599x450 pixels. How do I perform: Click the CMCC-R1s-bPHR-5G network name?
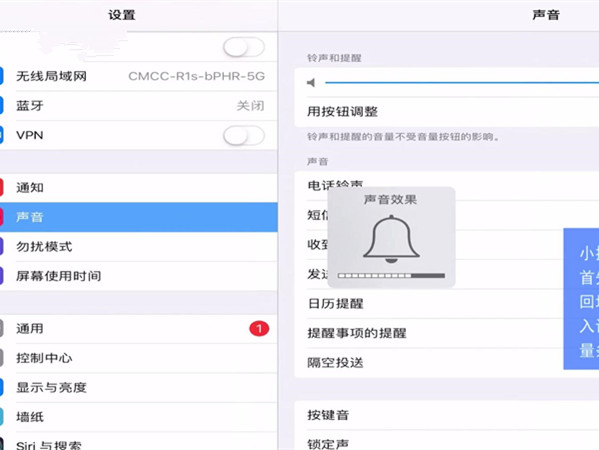tap(196, 76)
